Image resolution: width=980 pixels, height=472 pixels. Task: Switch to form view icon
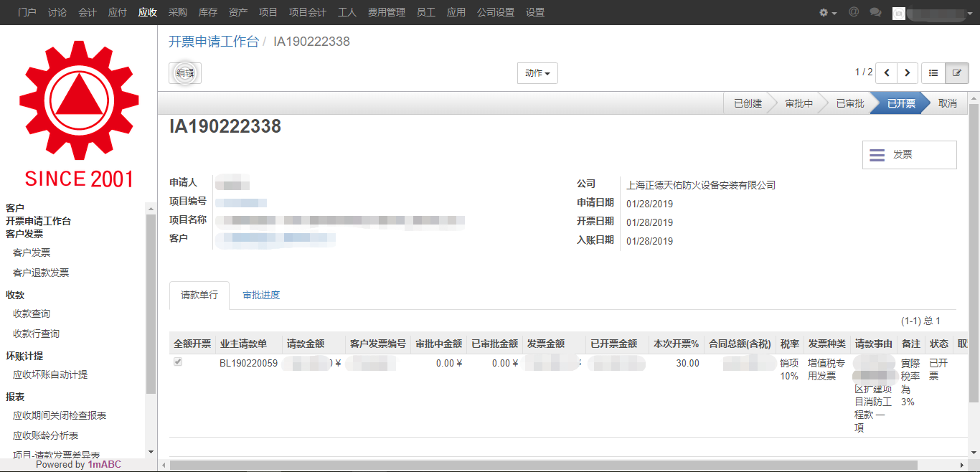click(x=957, y=73)
